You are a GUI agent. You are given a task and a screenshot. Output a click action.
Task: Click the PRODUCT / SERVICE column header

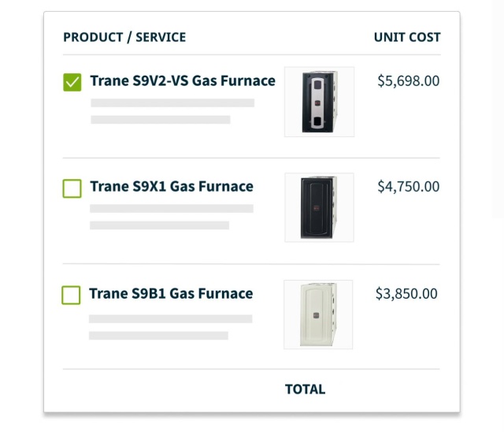point(124,37)
